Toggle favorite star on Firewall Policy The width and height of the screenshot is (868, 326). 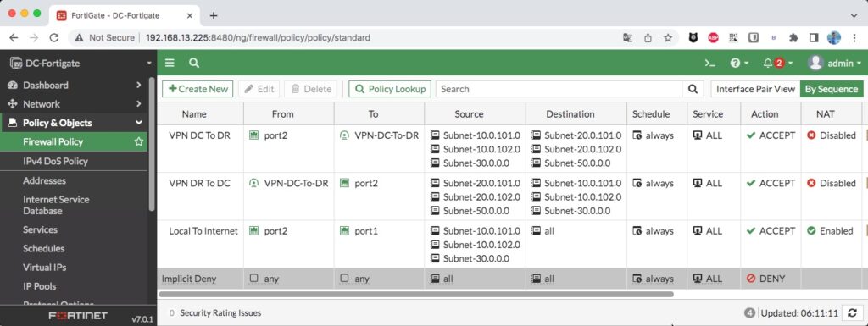[x=138, y=141]
